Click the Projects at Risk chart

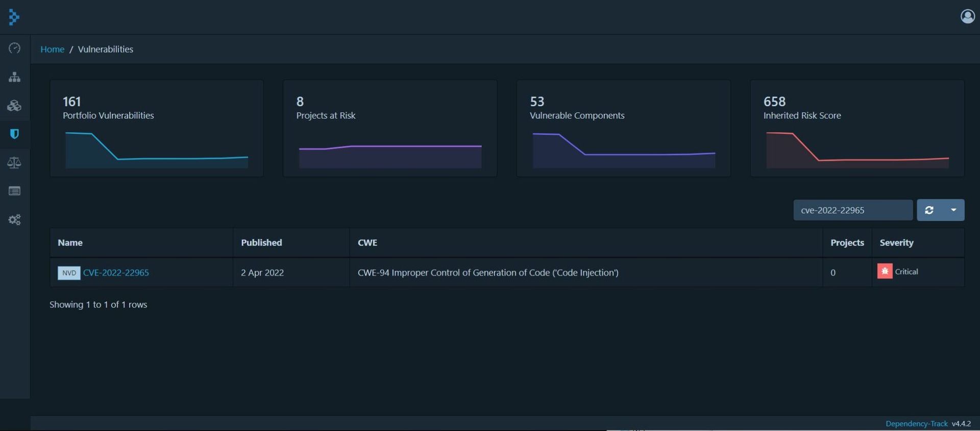[x=390, y=157]
